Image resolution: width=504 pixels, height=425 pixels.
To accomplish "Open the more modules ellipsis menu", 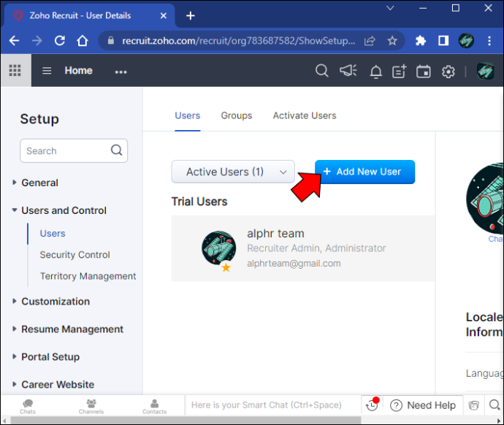I will 121,72.
